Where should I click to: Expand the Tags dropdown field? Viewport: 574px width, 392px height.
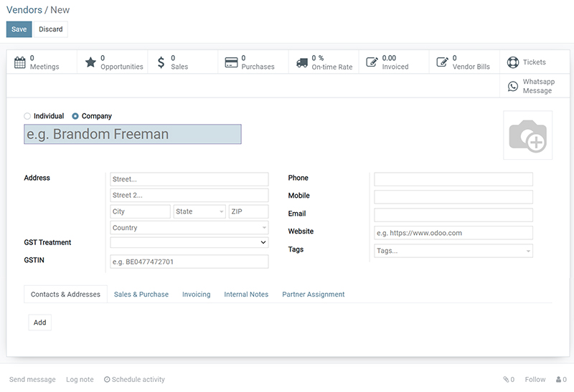click(453, 251)
